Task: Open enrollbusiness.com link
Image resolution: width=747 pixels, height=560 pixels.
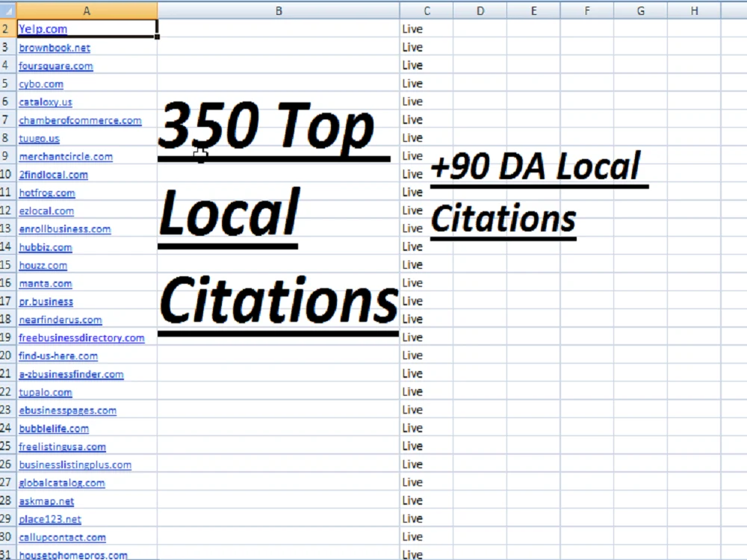Action: [65, 229]
